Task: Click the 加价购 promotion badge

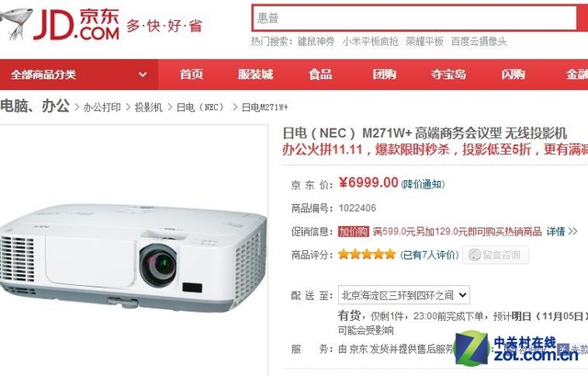Action: [353, 232]
